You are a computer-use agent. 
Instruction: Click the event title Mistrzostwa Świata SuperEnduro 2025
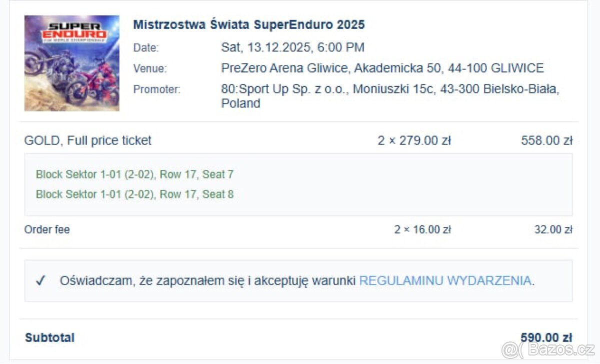(x=249, y=24)
